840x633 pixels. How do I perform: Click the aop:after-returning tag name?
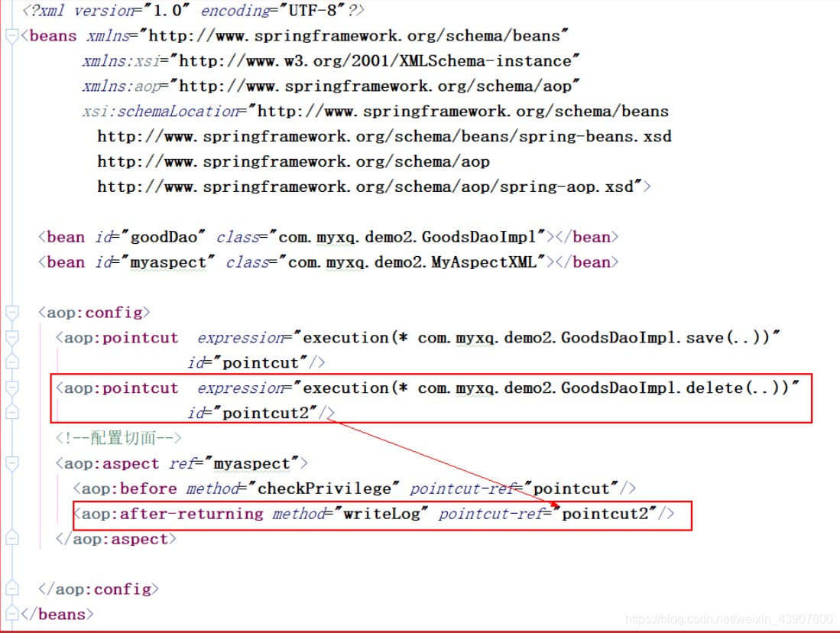coord(172,514)
